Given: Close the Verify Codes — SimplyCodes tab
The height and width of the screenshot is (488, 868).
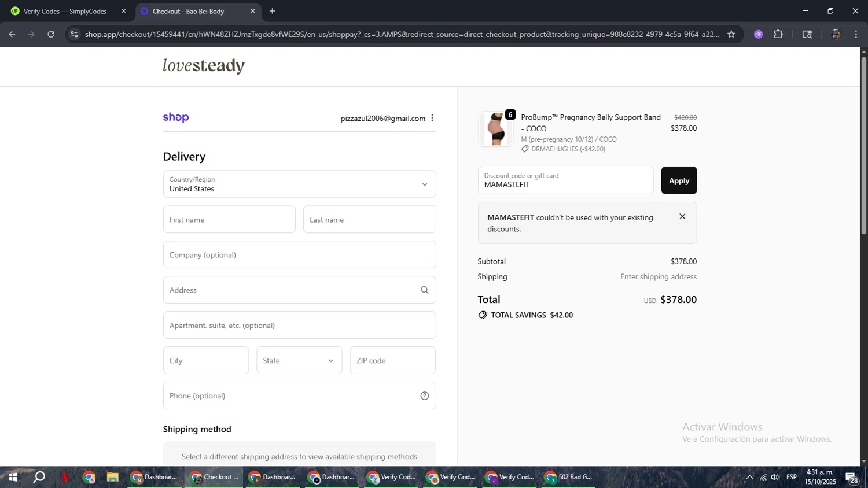Looking at the screenshot, I should (123, 11).
